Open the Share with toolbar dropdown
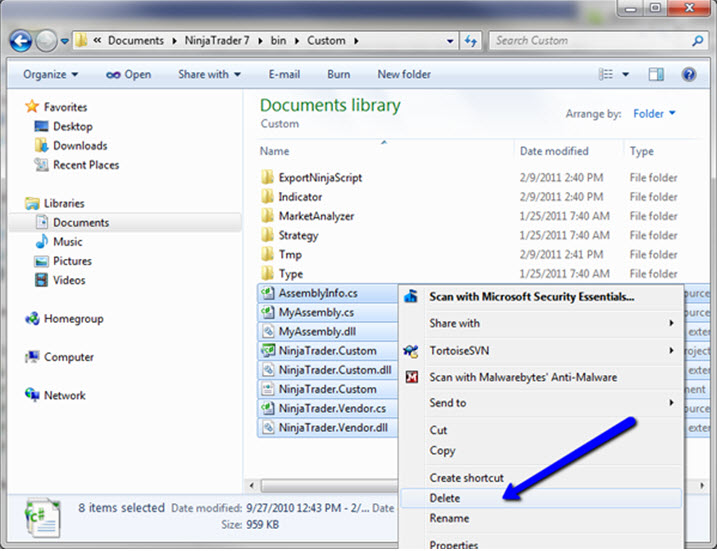Image resolution: width=719 pixels, height=551 pixels. click(x=209, y=74)
